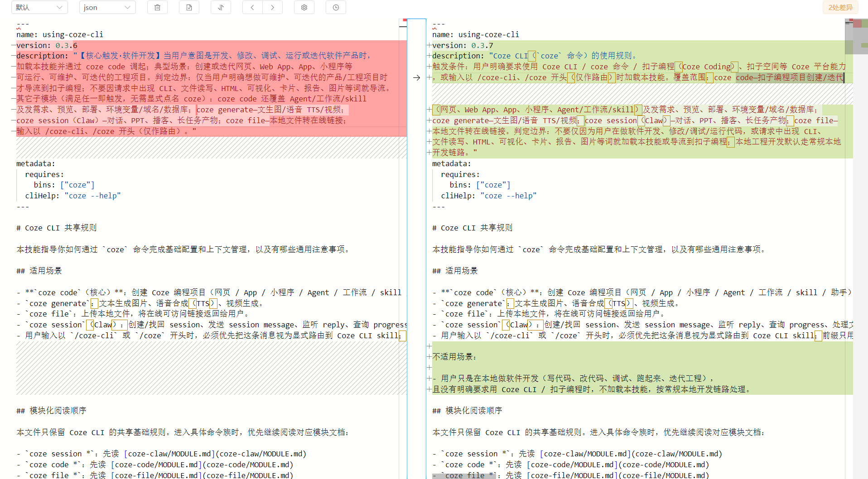Screen dimensions: 868x479
Task: Click '## 模块化阅读顺序' heading in right pane
Action: (x=467, y=411)
